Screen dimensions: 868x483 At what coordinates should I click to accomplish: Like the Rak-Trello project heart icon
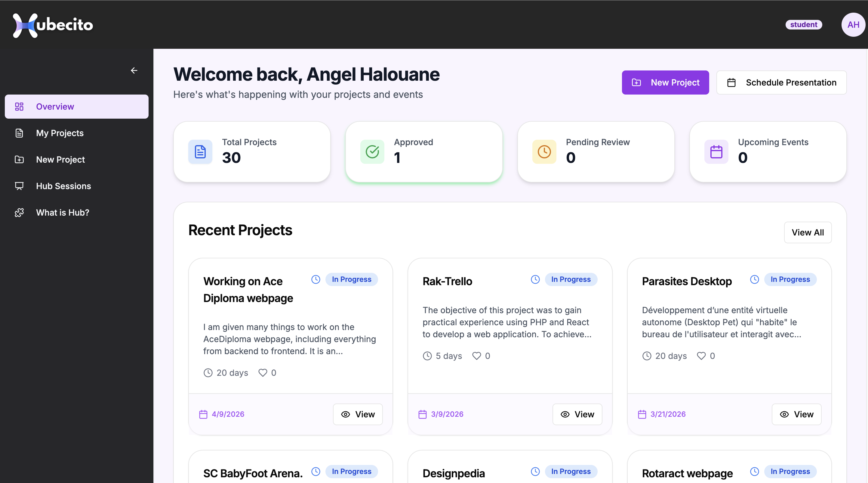coord(476,356)
